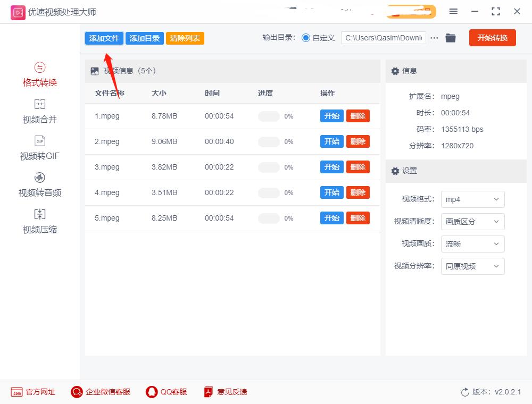Click the 格式转换 sidebar option

click(39, 76)
